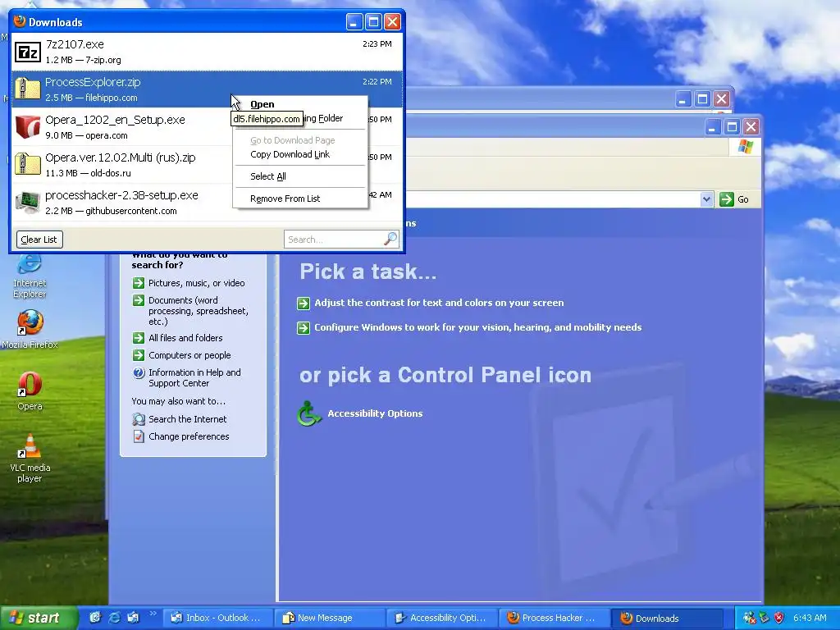840x630 pixels.
Task: Click the magnifier icon in Downloads search box
Action: pyautogui.click(x=390, y=239)
